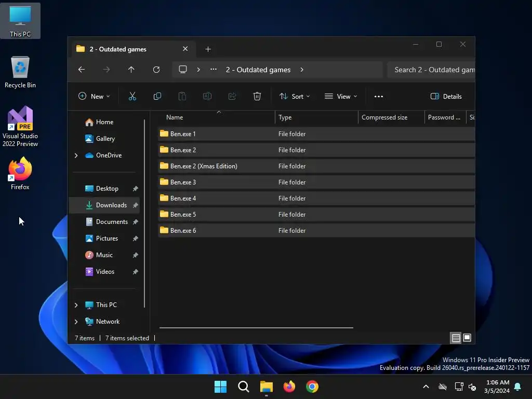This screenshot has width=532, height=399.
Task: Go forward with the right arrow
Action: click(x=106, y=70)
